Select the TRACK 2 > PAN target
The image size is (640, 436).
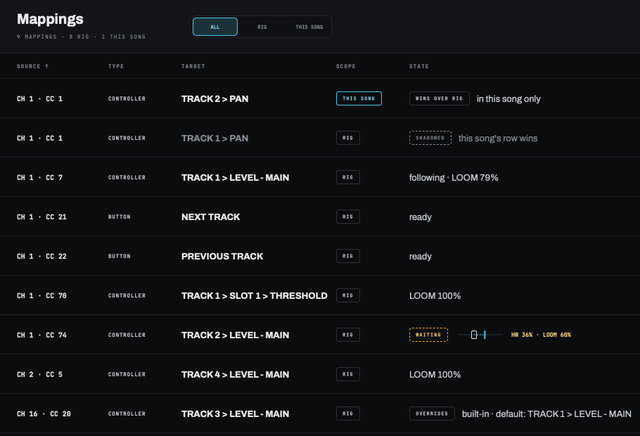point(215,99)
